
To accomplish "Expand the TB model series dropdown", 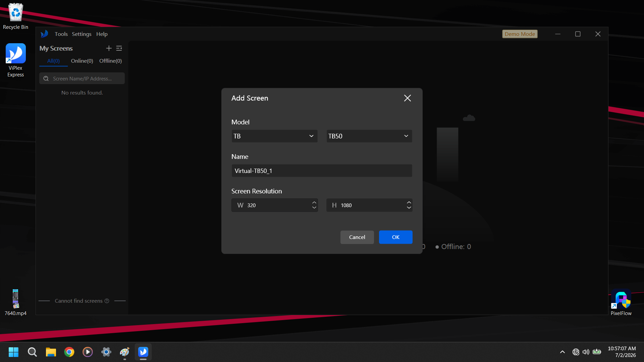I will pos(274,136).
